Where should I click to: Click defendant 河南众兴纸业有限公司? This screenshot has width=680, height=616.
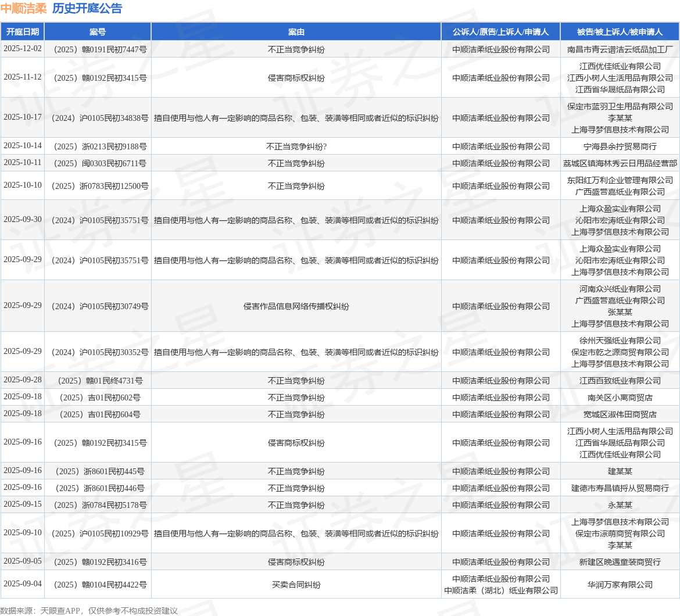(x=620, y=289)
